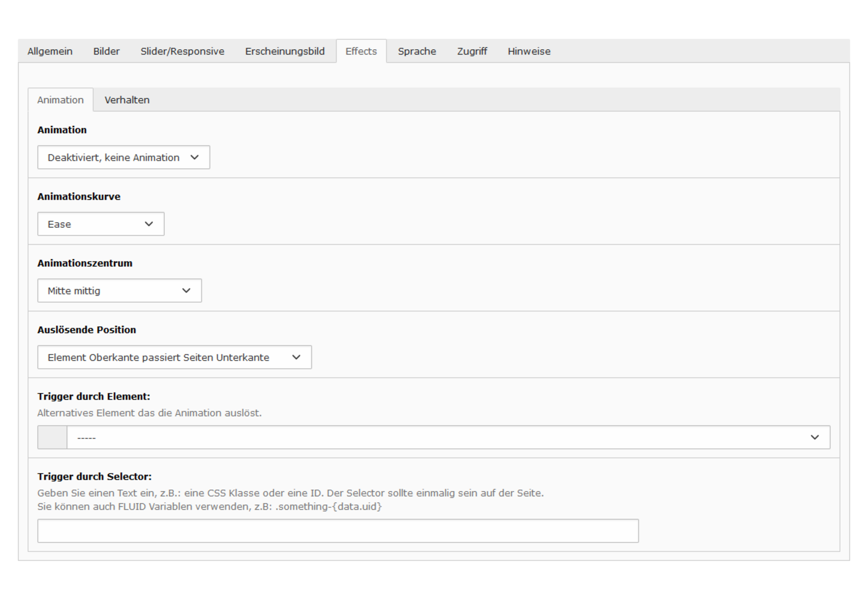Click the Animationszentrum label
Screen dimensions: 868x599
click(85, 263)
